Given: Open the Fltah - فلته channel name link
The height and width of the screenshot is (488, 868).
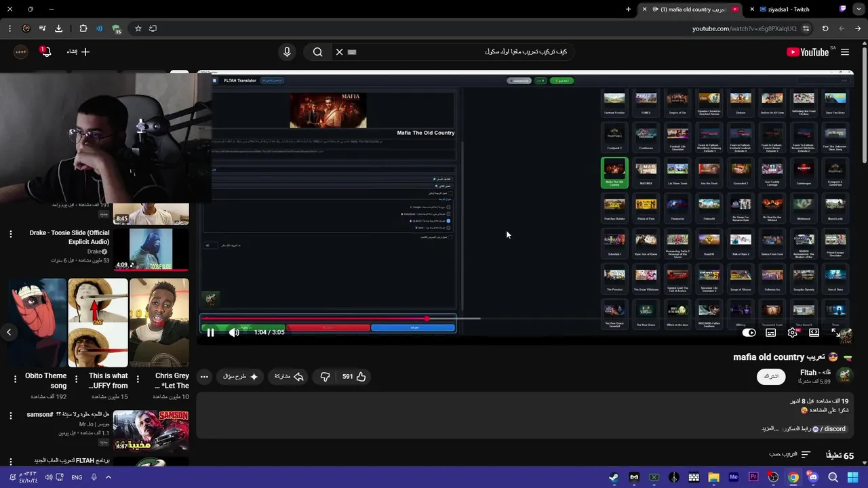Looking at the screenshot, I should pos(816,372).
